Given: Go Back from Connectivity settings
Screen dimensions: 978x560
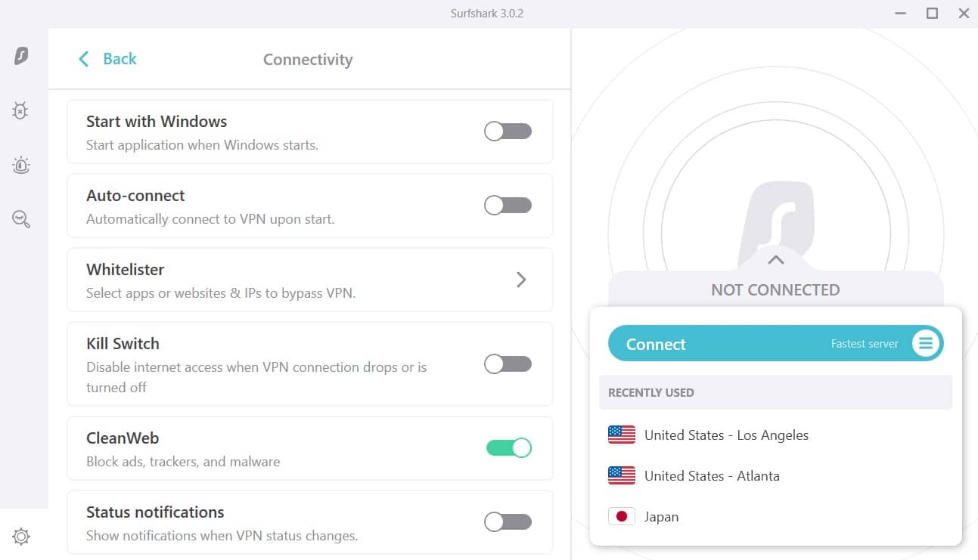Looking at the screenshot, I should [107, 59].
